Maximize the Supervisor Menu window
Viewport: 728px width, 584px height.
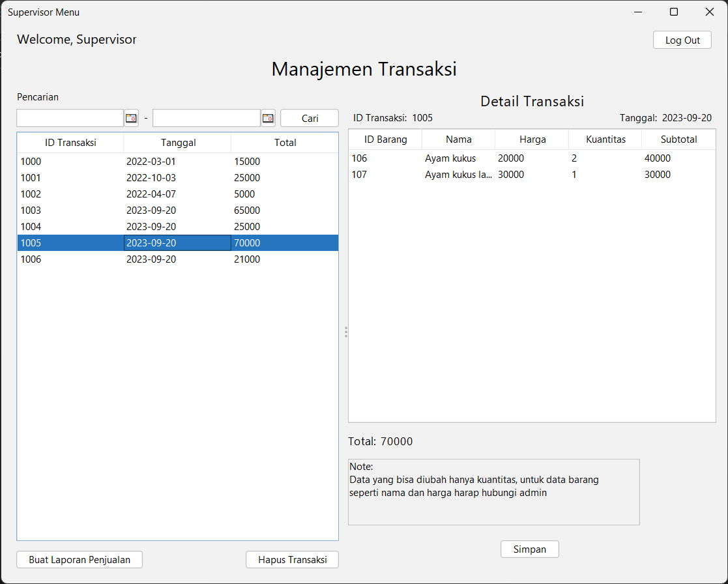pyautogui.click(x=674, y=12)
